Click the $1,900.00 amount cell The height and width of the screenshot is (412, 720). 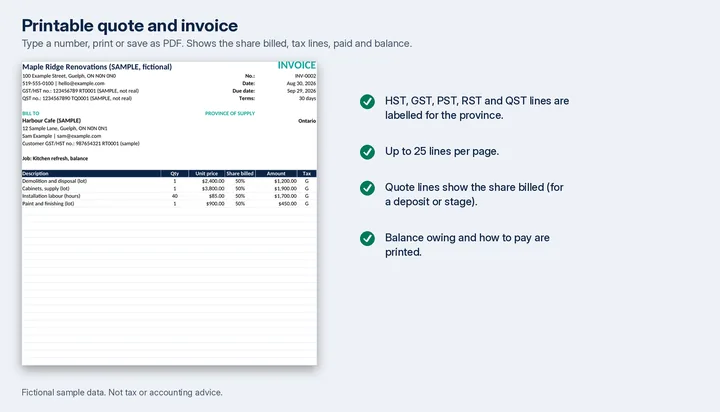[286, 188]
